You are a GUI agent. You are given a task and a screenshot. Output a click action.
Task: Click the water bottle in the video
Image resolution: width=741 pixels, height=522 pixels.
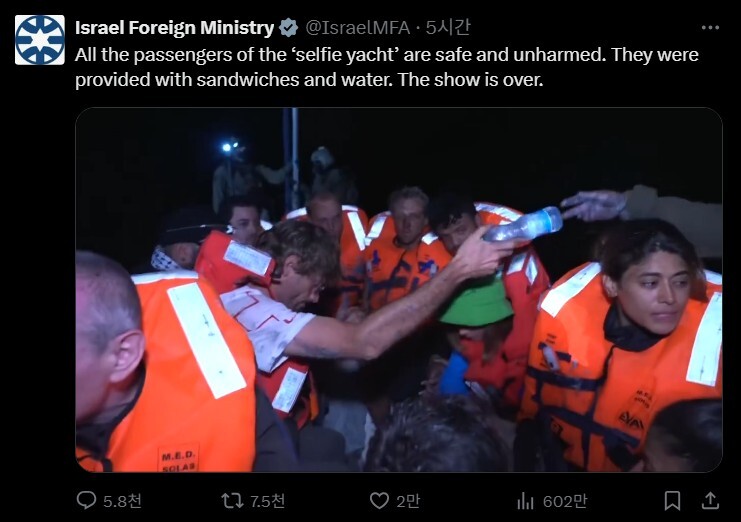523,225
